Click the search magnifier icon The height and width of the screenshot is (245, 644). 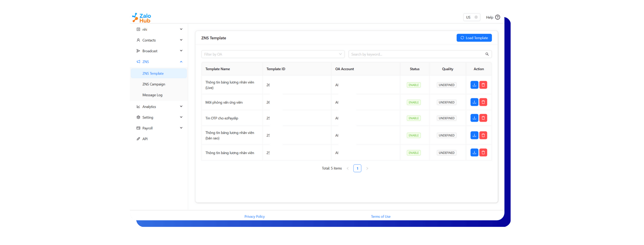tap(487, 54)
